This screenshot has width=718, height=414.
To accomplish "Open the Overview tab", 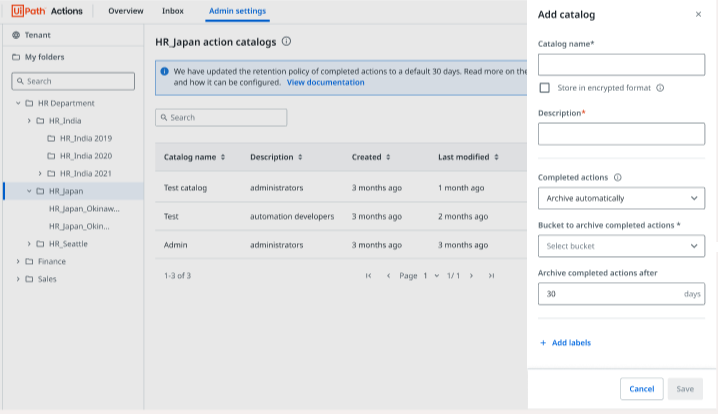I will (126, 11).
